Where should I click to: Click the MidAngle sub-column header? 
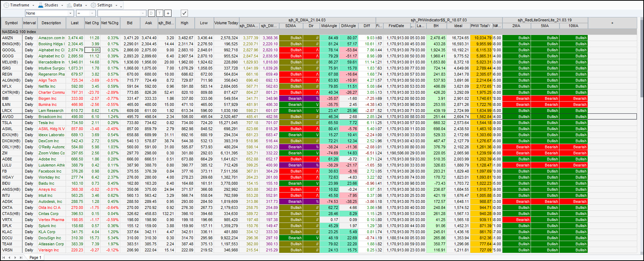click(329, 26)
